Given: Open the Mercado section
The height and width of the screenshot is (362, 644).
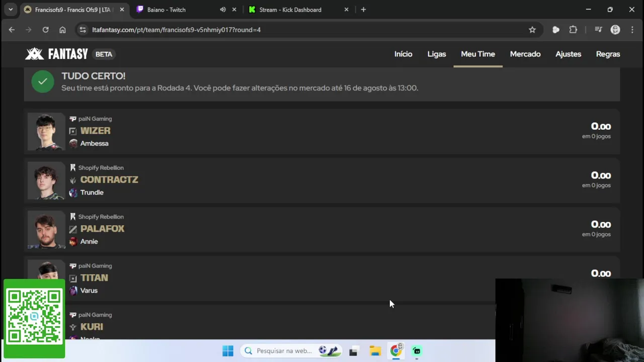Looking at the screenshot, I should [x=525, y=54].
